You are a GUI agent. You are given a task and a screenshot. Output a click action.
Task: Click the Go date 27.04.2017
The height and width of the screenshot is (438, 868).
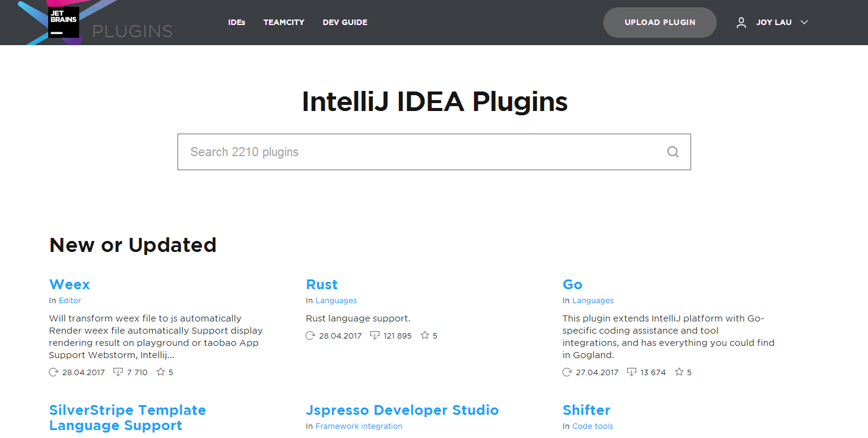(597, 372)
